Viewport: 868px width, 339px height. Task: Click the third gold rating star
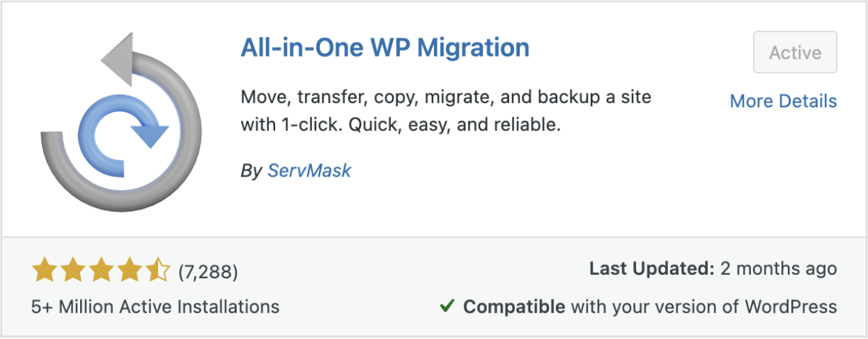pos(101,269)
